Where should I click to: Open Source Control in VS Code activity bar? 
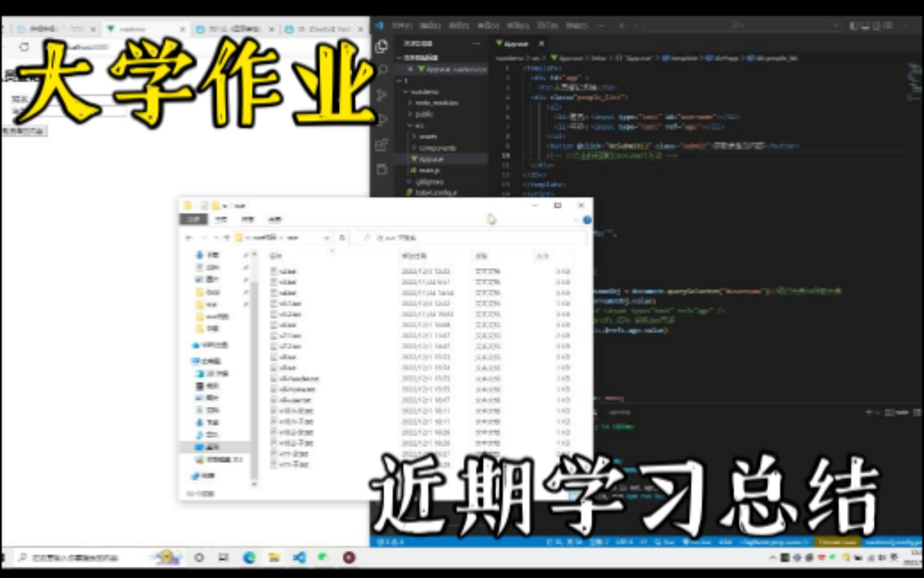pos(382,95)
